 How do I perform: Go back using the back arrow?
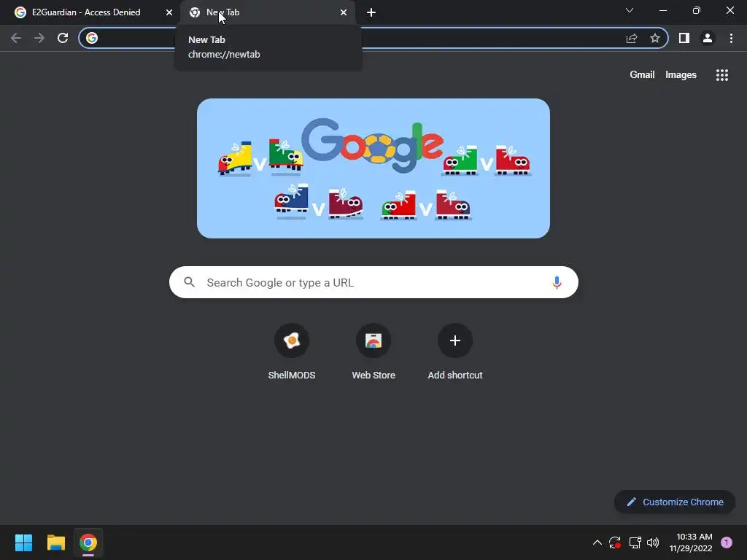tap(16, 38)
